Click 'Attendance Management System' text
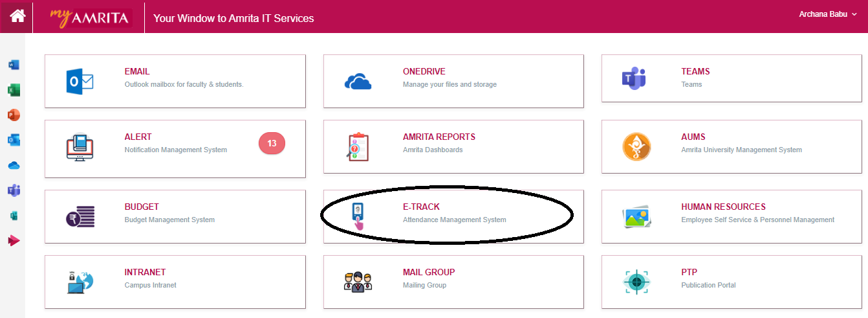This screenshot has width=868, height=318. 454,220
